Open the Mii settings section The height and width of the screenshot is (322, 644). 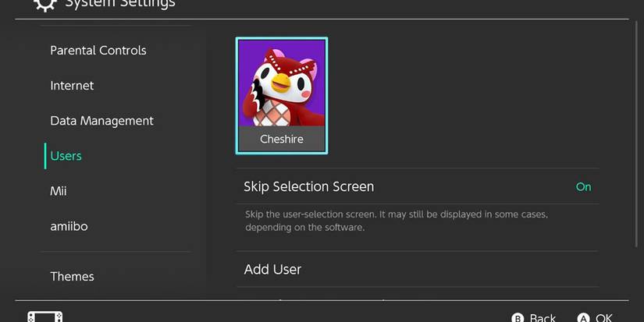[x=59, y=191]
